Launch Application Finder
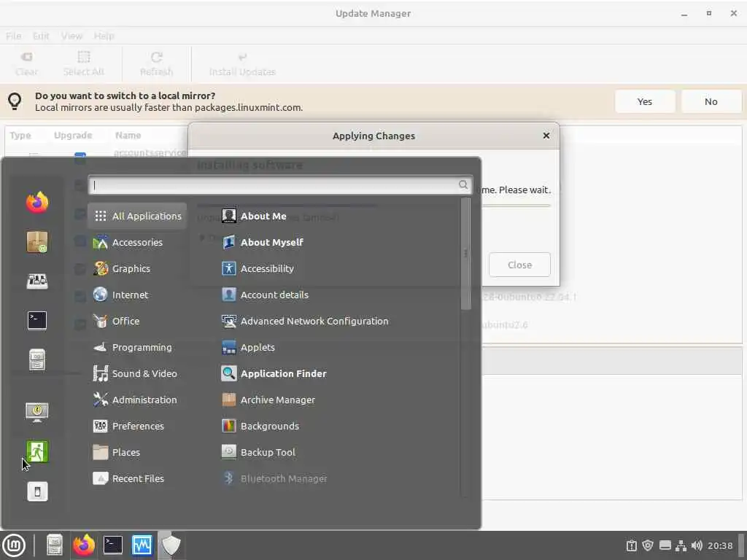Viewport: 747px width, 560px height. pos(274,373)
